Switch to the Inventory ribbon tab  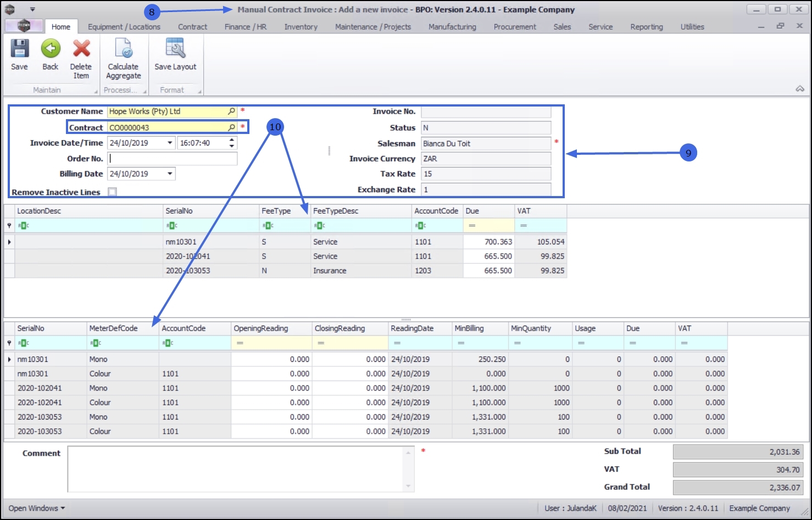tap(301, 27)
